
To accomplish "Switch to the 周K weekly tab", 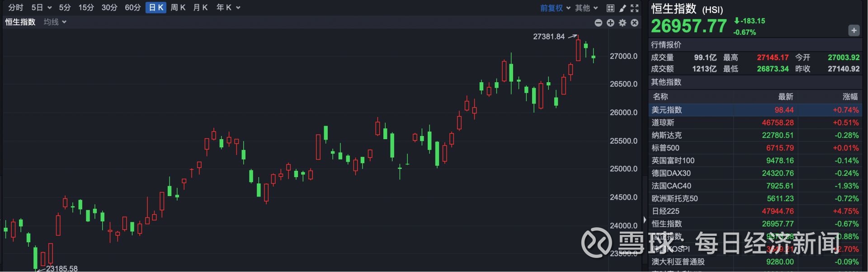I will pyautogui.click(x=178, y=8).
